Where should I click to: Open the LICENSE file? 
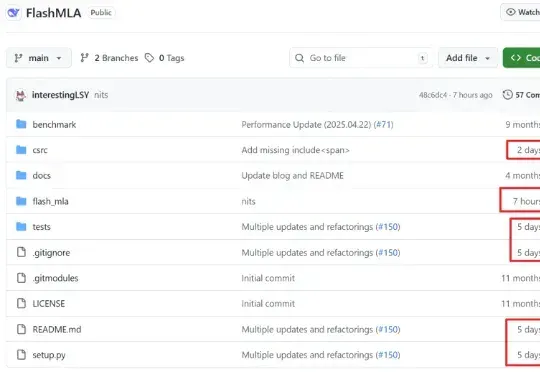pyautogui.click(x=49, y=304)
